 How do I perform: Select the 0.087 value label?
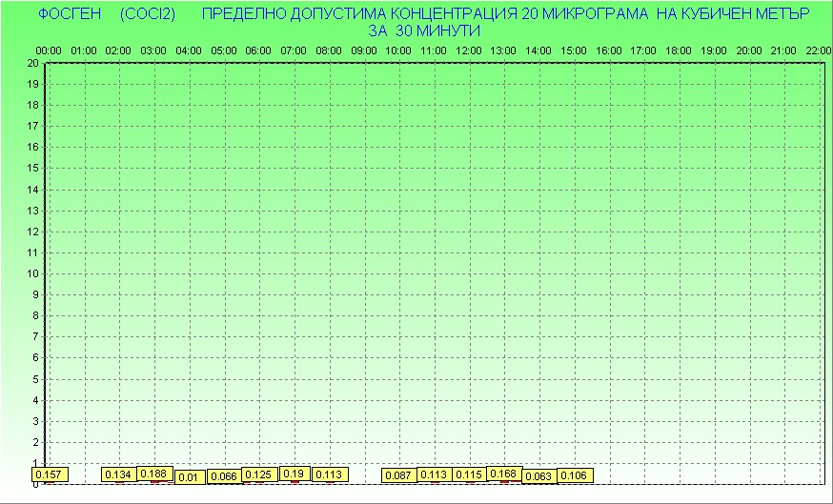(x=398, y=474)
